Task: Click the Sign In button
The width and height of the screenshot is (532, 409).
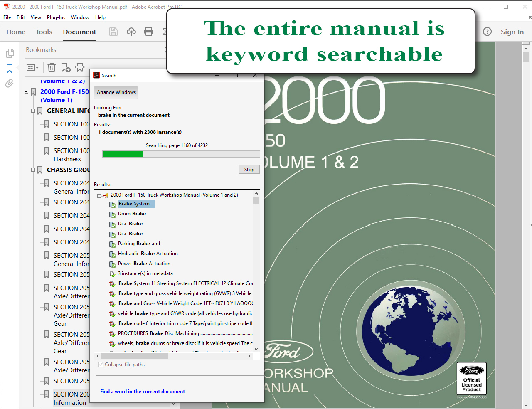Action: (x=512, y=32)
